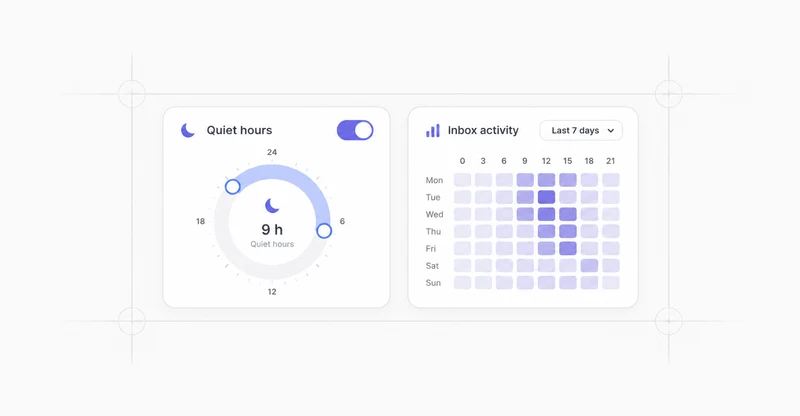The height and width of the screenshot is (416, 800).
Task: Click the Thu 12 heatmap cell
Action: click(x=546, y=231)
